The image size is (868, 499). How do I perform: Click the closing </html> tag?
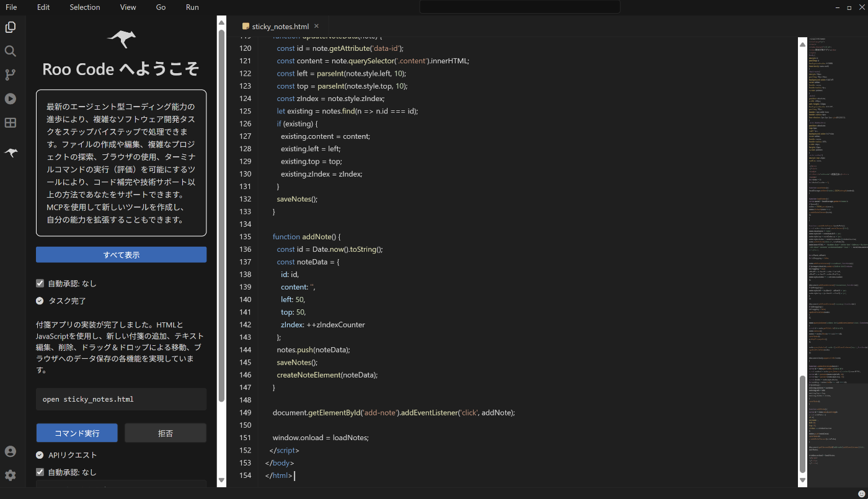pos(278,475)
